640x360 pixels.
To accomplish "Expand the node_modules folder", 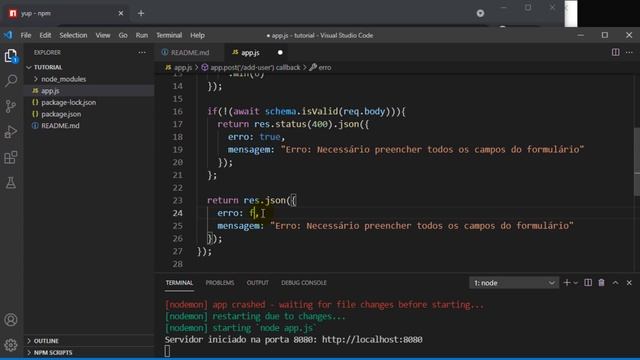I will pos(63,79).
